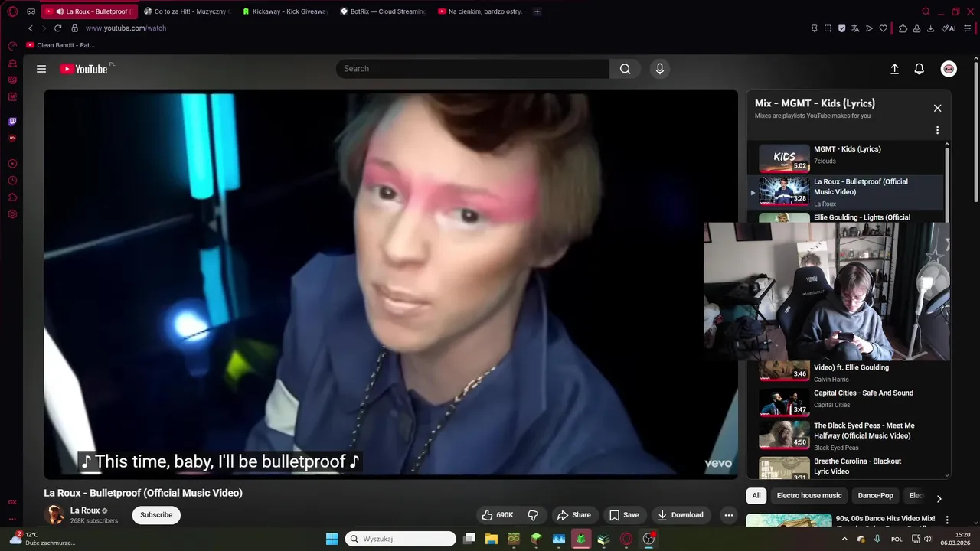Open Opera ad blocker shield icon
The image size is (980, 551).
click(x=841, y=28)
